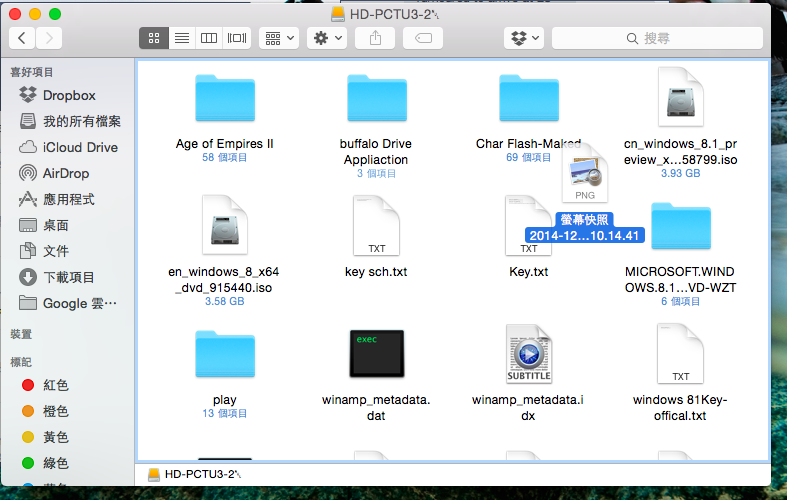
Task: Switch to Cover Flow view
Action: click(237, 38)
